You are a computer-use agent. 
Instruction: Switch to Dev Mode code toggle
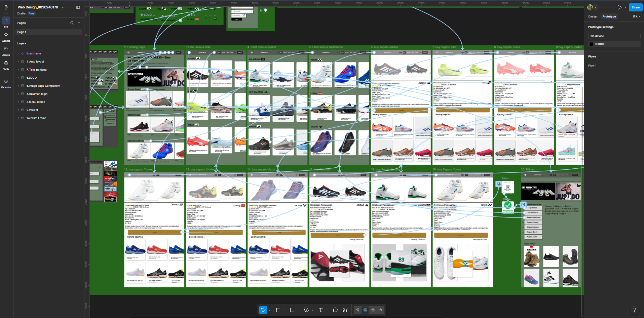click(x=380, y=310)
